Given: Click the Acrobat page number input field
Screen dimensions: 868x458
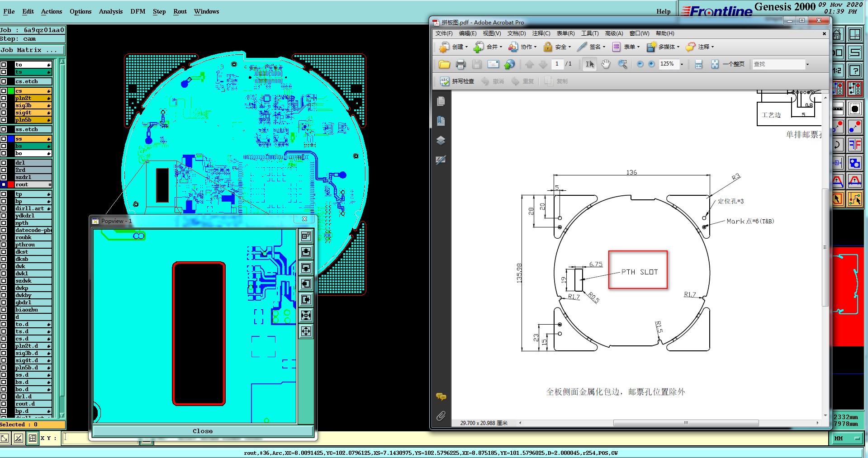Looking at the screenshot, I should coord(557,64).
